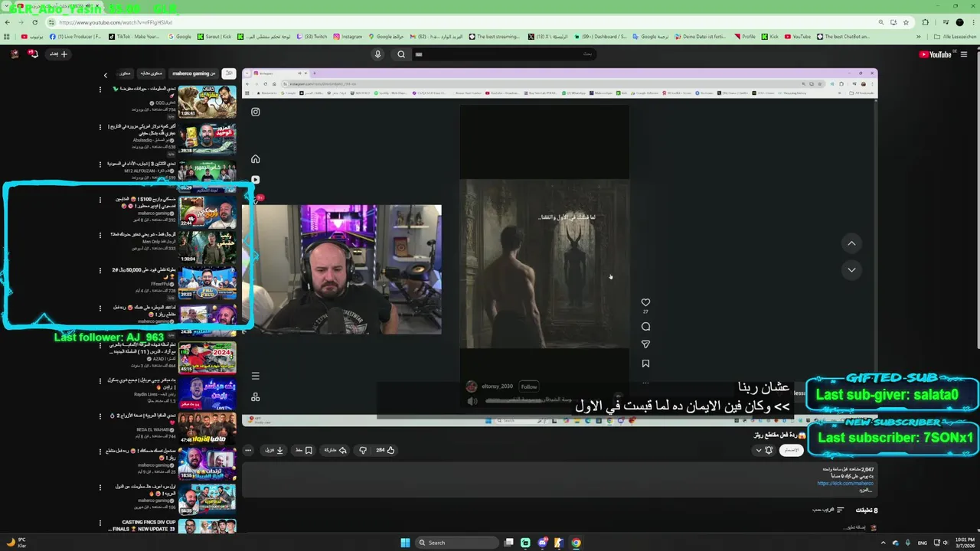Click the YouTube create (+) button

click(60, 54)
